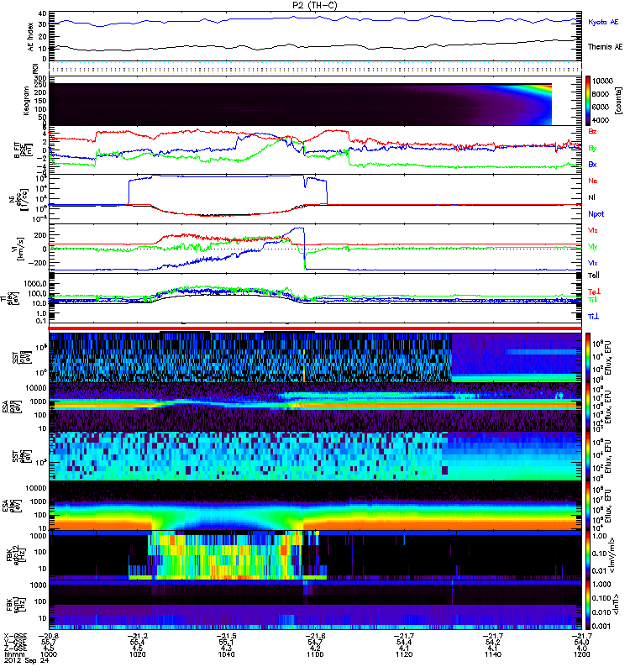This screenshot has height=672, width=630.
Task: Click the SST electrons Eflux color bar
Action: [587, 456]
